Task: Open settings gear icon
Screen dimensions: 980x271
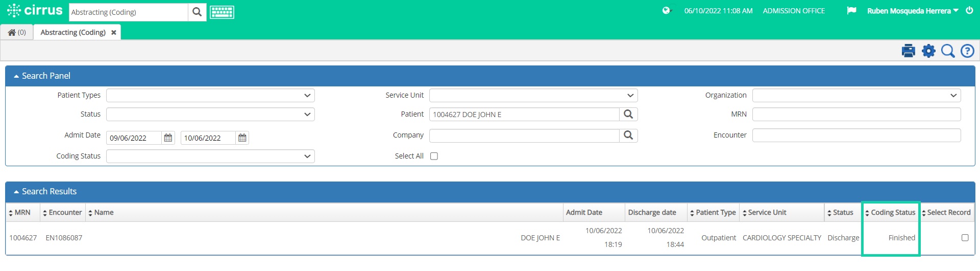Action: pyautogui.click(x=928, y=51)
